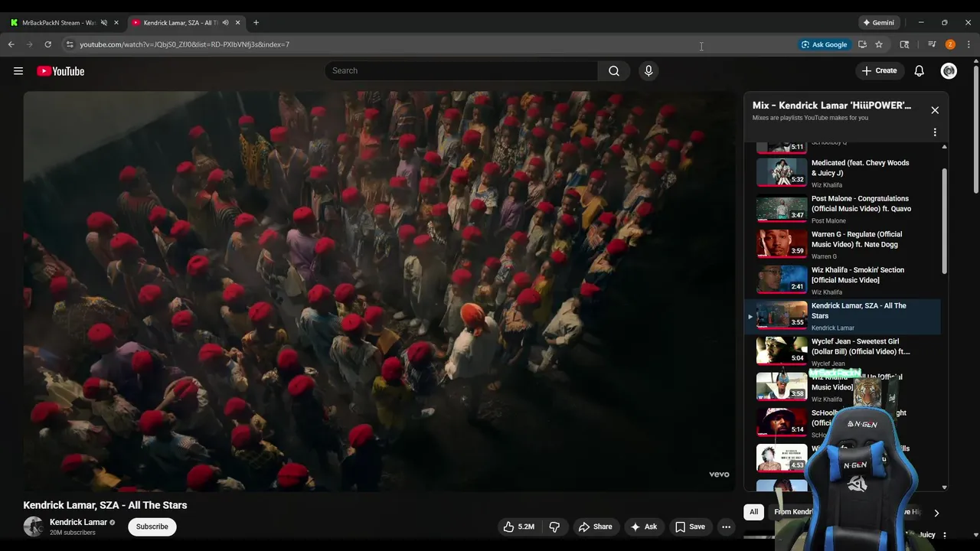
Task: Click the Gemini button
Action: coord(879,22)
